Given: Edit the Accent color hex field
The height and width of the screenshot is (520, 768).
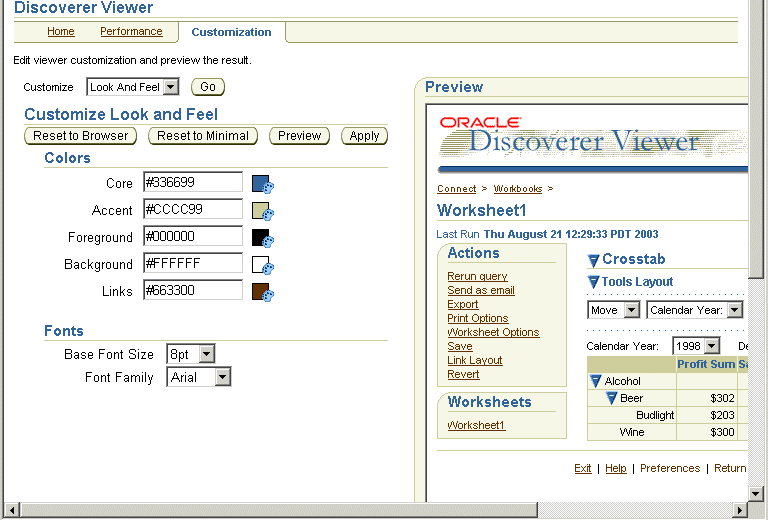Looking at the screenshot, I should 193,209.
